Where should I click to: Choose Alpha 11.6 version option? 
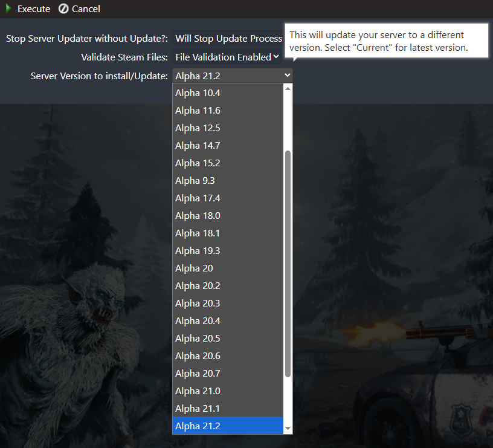pos(228,111)
